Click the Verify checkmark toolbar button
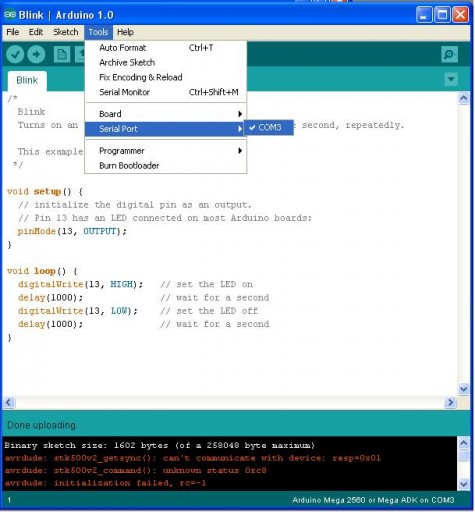This screenshot has height=512, width=475. click(x=15, y=54)
